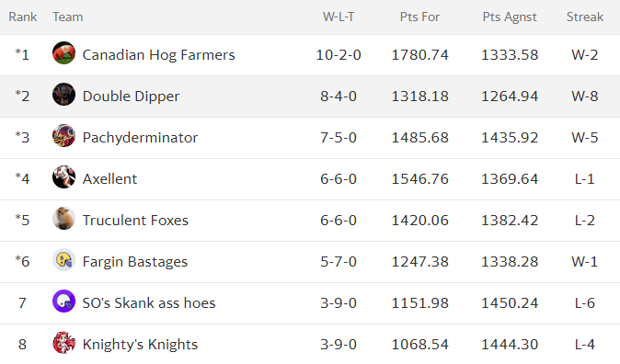This screenshot has width=620, height=364.
Task: Go to the Truculent Foxes team page
Action: (135, 220)
